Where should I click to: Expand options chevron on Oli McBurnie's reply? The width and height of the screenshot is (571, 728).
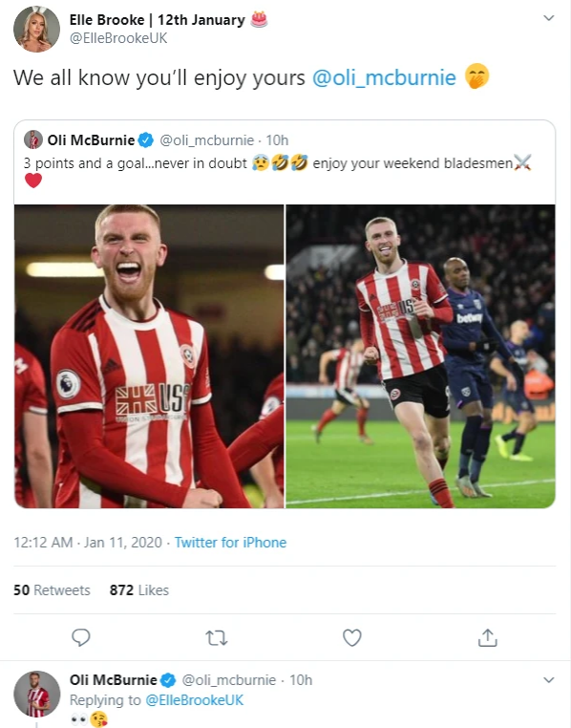[549, 680]
